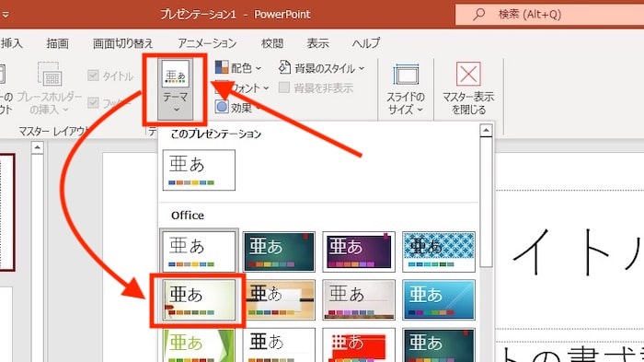The width and height of the screenshot is (644, 362).
Task: Select the plain white theme in third row
Action: (279, 345)
